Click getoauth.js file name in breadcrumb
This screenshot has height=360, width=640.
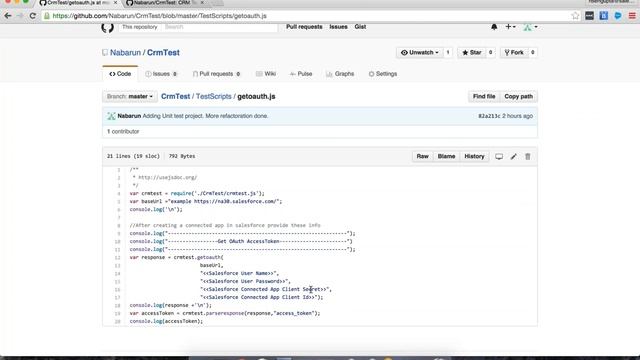click(x=256, y=97)
